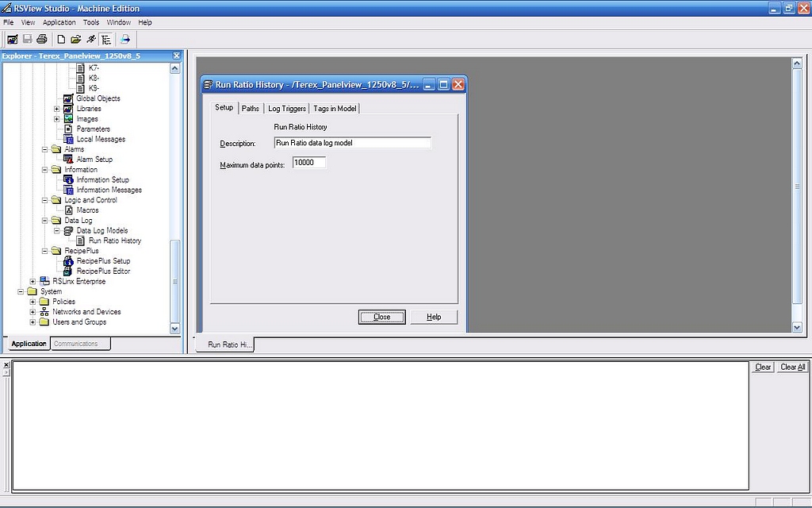Select the RecipePlus Editor icon
The height and width of the screenshot is (508, 812).
(x=68, y=271)
